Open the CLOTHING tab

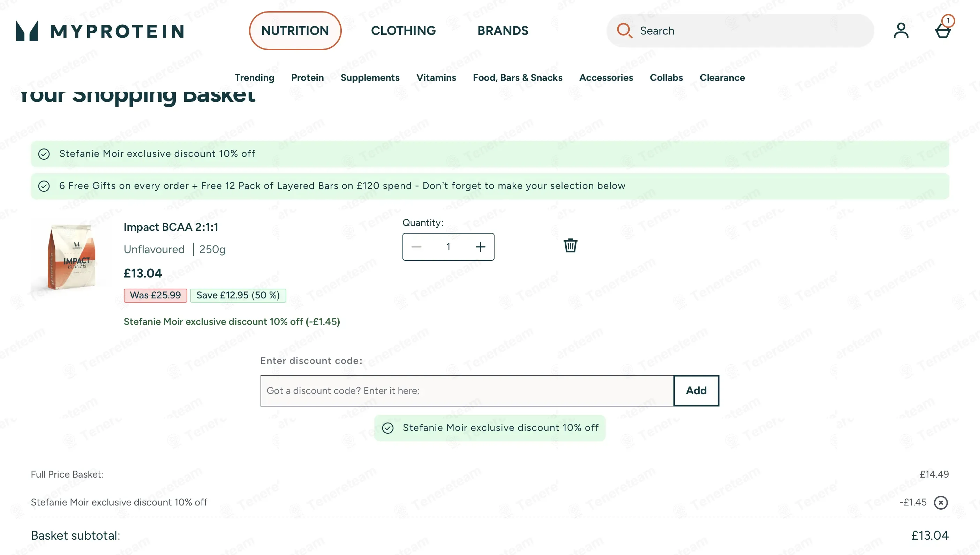404,30
